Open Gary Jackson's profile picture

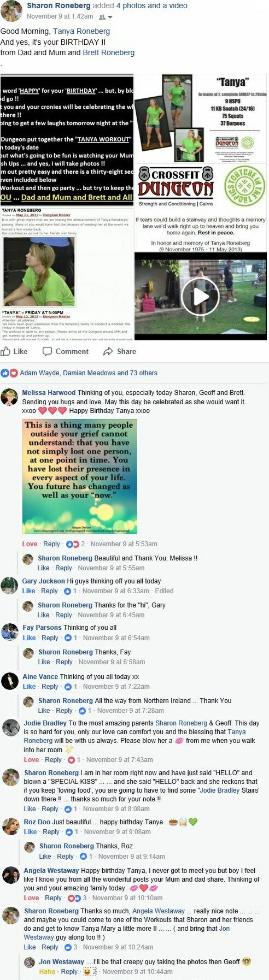click(9, 586)
